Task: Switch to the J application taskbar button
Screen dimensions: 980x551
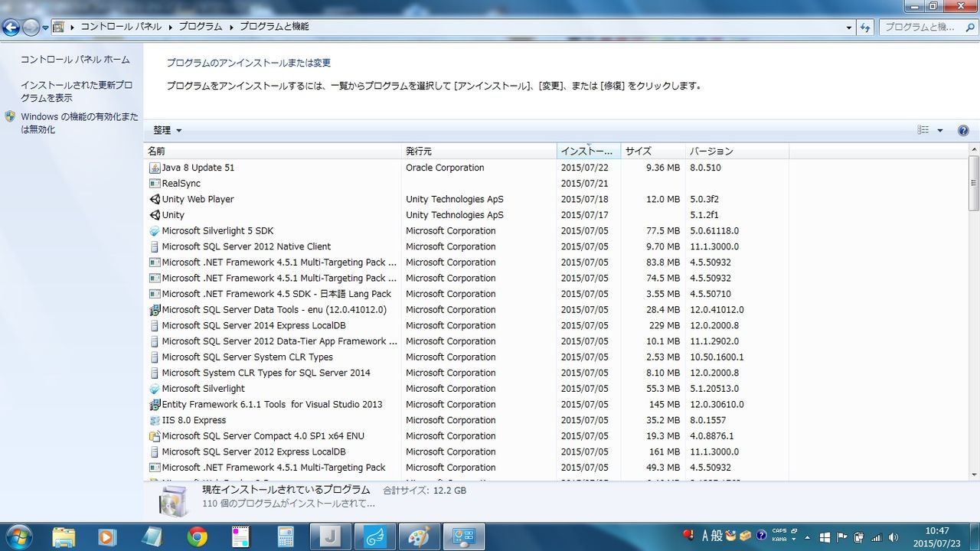Action: point(330,537)
